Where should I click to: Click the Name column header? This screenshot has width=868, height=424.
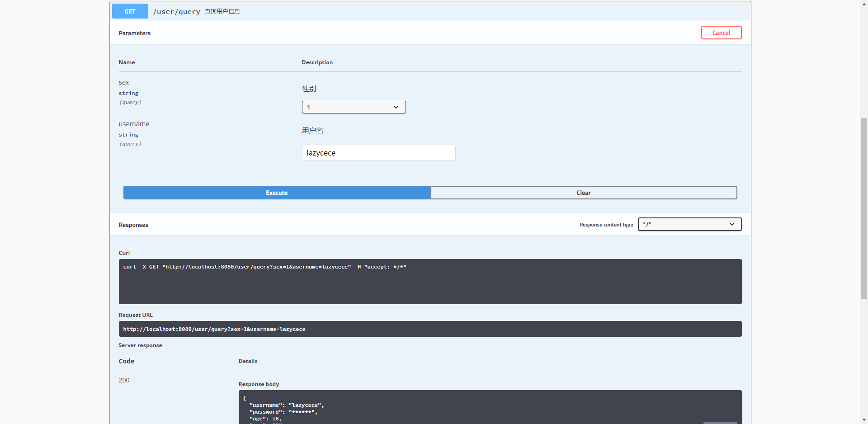tap(127, 62)
